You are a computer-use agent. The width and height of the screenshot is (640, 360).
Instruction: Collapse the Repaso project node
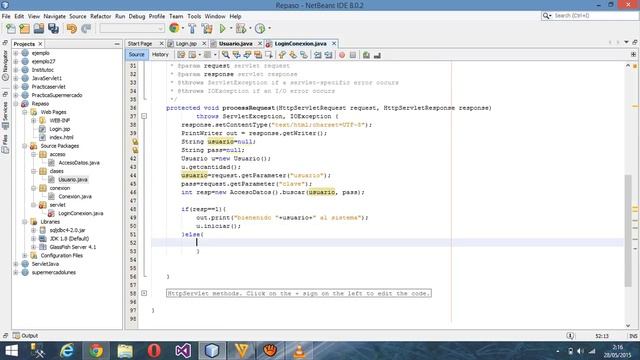click(16, 104)
